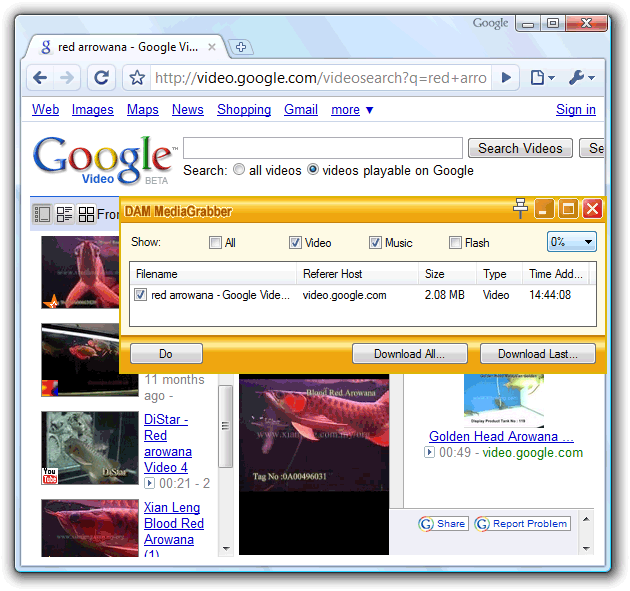Open the Images link
630x591 pixels.
(x=93, y=109)
